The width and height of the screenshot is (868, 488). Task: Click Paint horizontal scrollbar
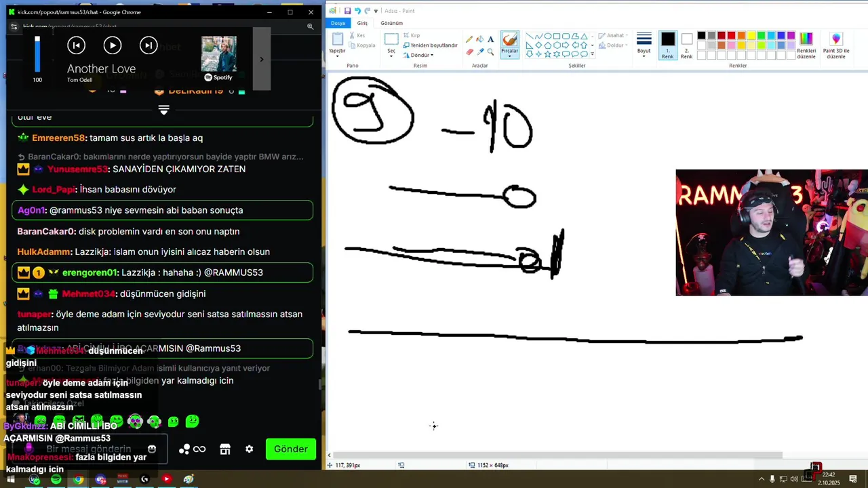(x=558, y=455)
